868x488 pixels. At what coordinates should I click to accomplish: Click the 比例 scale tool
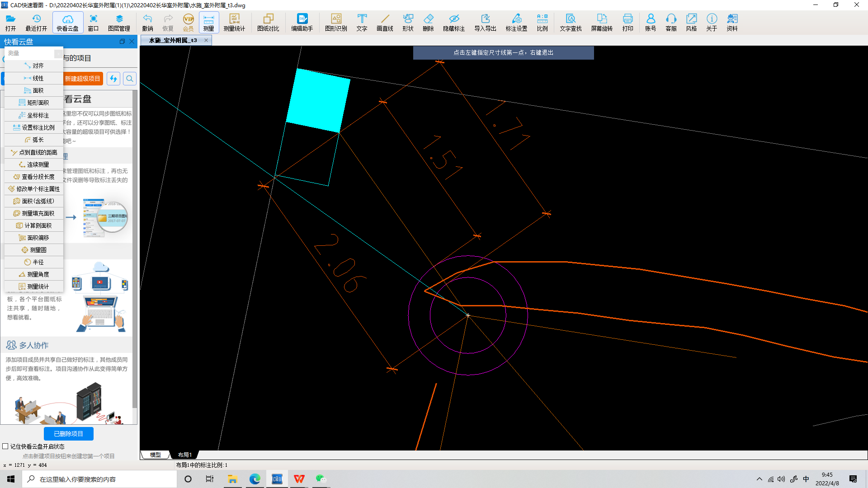point(542,22)
